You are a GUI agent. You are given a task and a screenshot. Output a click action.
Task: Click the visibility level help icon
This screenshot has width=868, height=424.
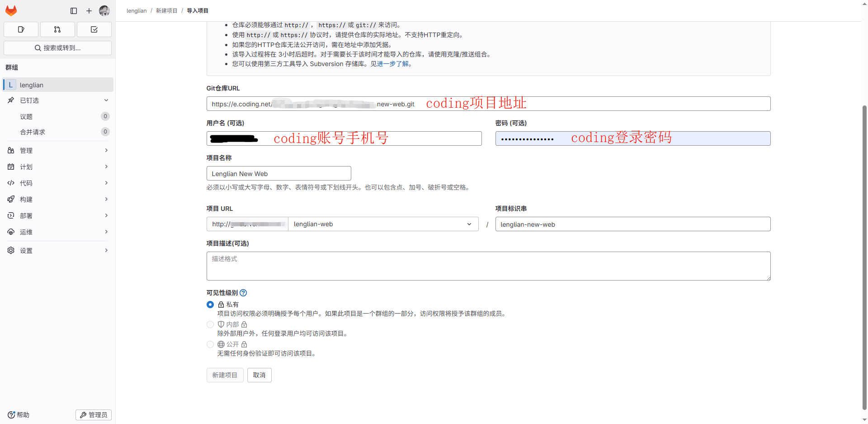pyautogui.click(x=243, y=293)
